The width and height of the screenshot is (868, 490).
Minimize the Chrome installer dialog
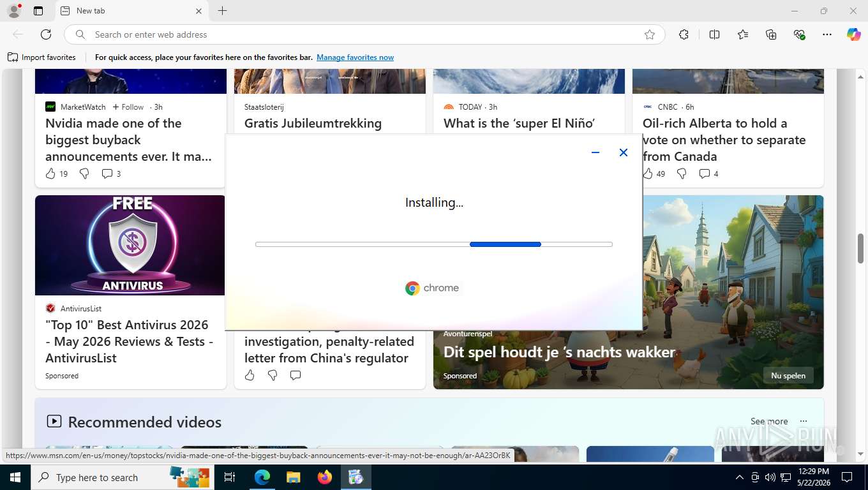coord(595,152)
